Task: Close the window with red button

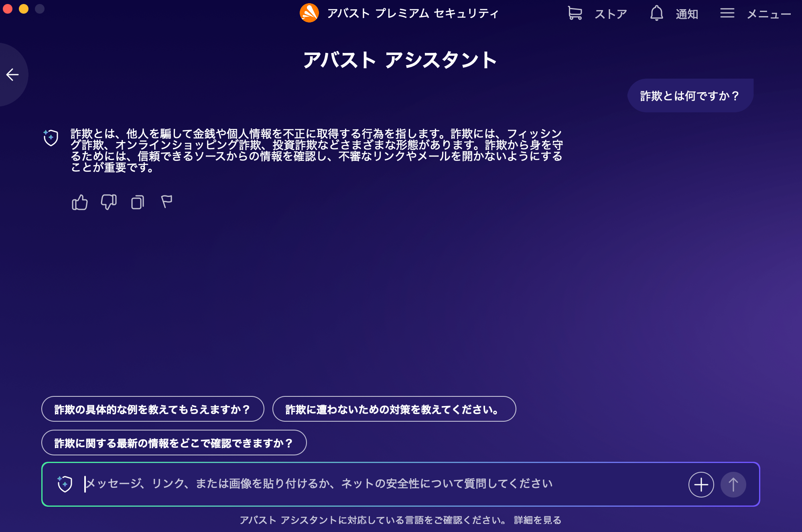Action: (x=8, y=8)
